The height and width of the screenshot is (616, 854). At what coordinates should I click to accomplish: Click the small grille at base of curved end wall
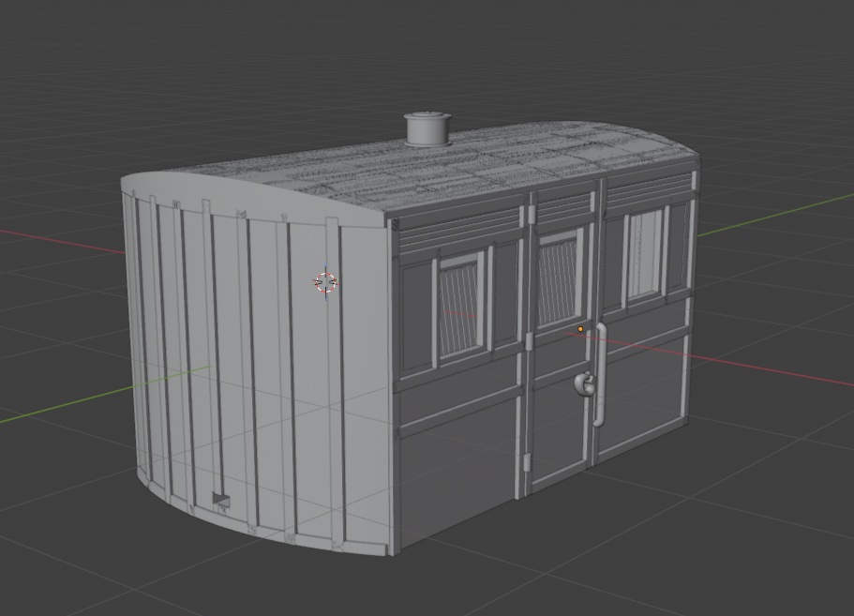click(220, 499)
